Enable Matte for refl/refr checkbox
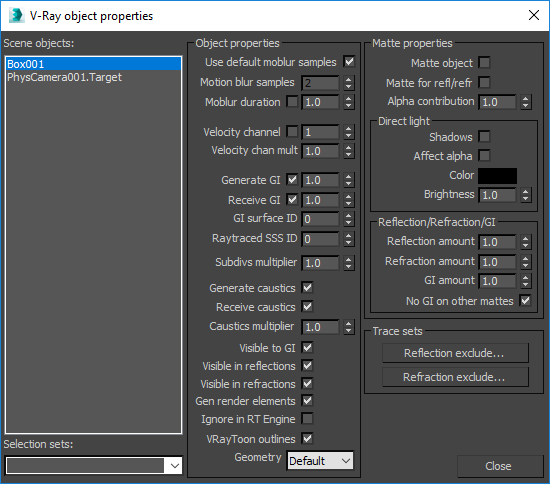Screen dimensions: 550x484 484,83
